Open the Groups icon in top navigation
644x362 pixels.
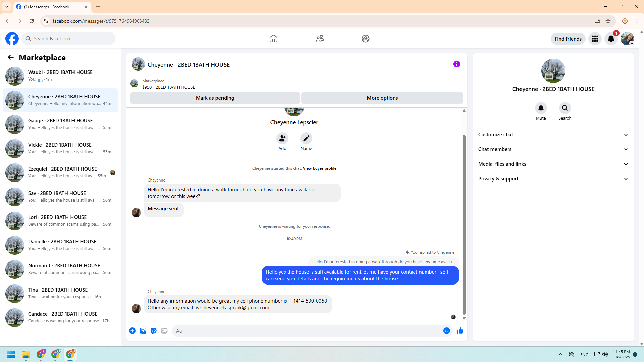(365, 39)
